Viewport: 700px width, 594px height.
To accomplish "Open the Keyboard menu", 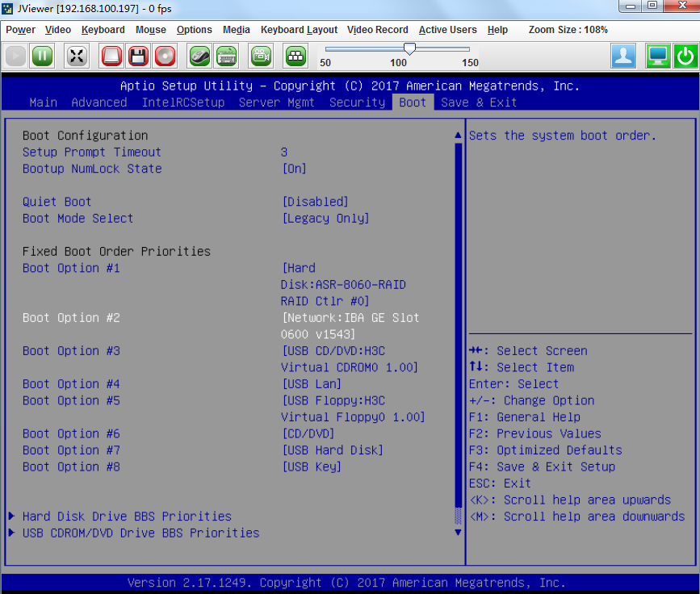I will pyautogui.click(x=103, y=30).
